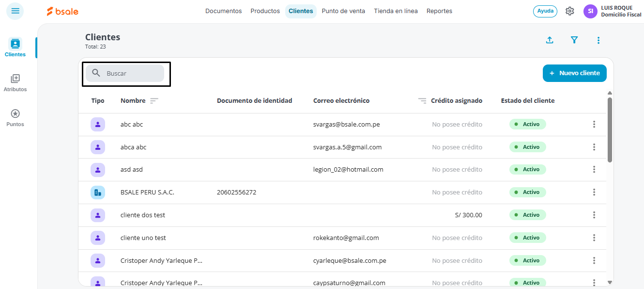This screenshot has width=644, height=289.
Task: Open page options three-dot menu
Action: (598, 40)
